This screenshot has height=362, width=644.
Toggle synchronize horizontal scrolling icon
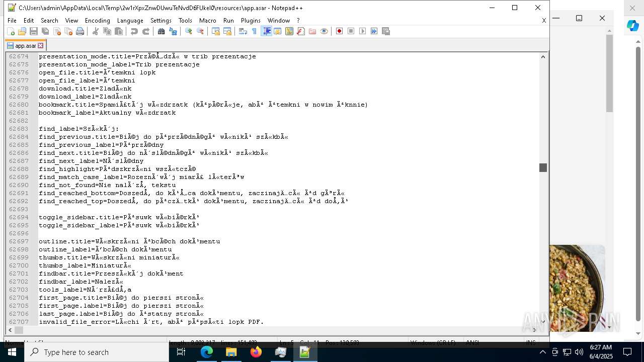point(227,31)
